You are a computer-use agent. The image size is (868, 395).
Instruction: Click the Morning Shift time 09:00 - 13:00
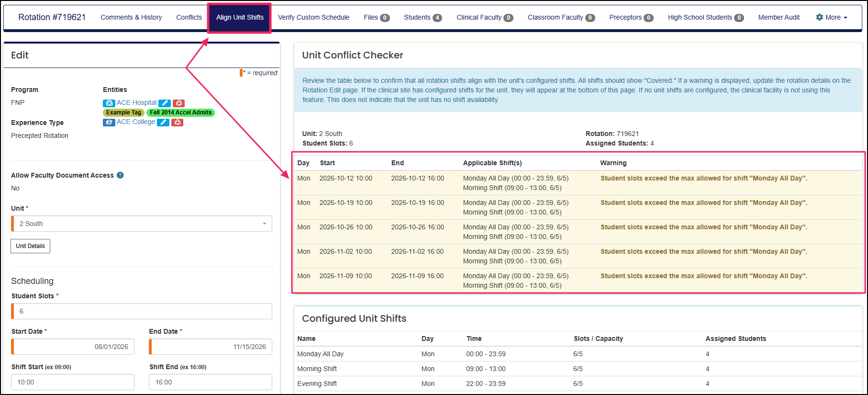(486, 369)
